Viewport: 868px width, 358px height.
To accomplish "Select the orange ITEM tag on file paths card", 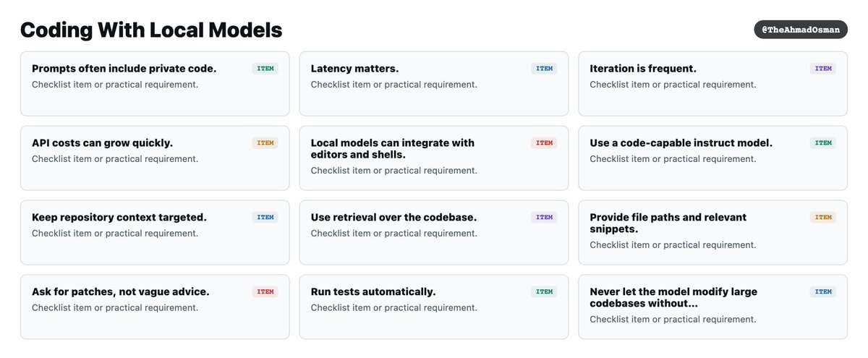I will (823, 217).
